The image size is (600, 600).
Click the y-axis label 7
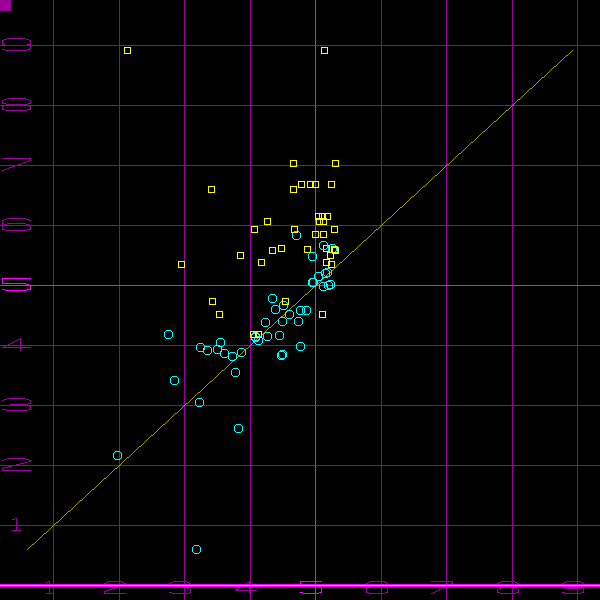15,165
